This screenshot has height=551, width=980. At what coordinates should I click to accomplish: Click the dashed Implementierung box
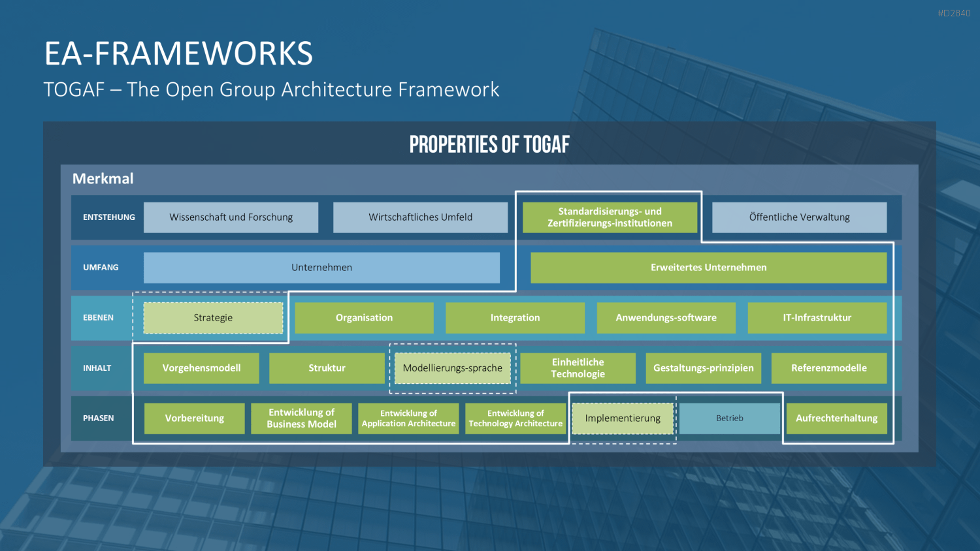point(623,418)
